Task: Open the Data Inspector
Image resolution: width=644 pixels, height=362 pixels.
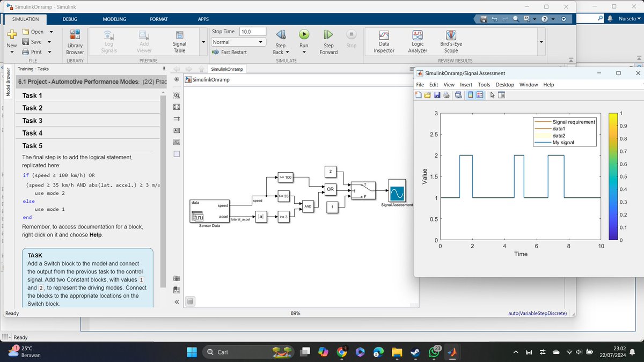Action: (x=384, y=41)
